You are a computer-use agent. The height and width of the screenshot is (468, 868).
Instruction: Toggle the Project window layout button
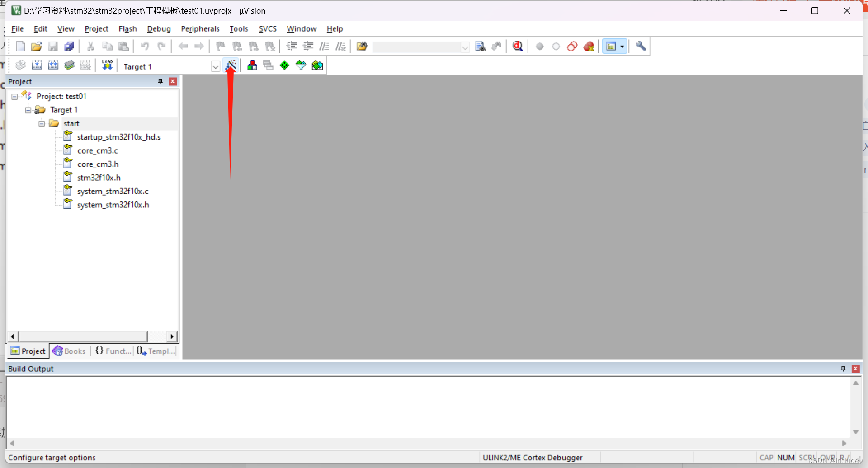pos(611,47)
